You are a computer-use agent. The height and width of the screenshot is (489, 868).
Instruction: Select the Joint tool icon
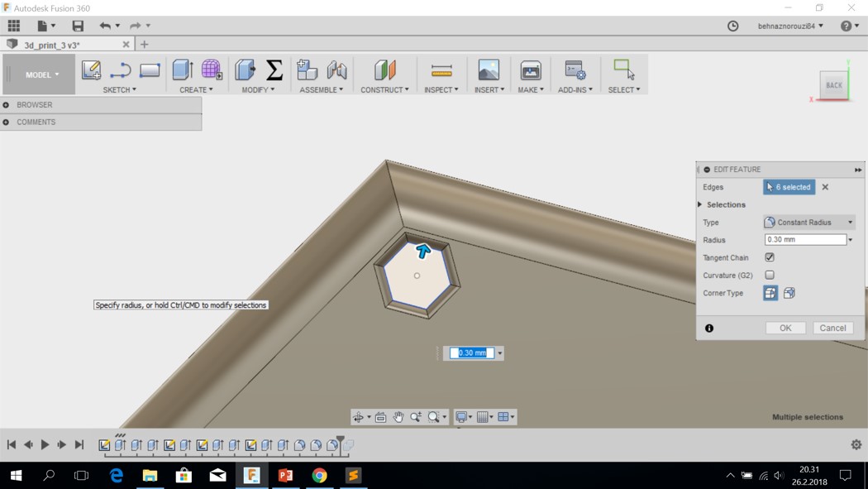coord(336,70)
